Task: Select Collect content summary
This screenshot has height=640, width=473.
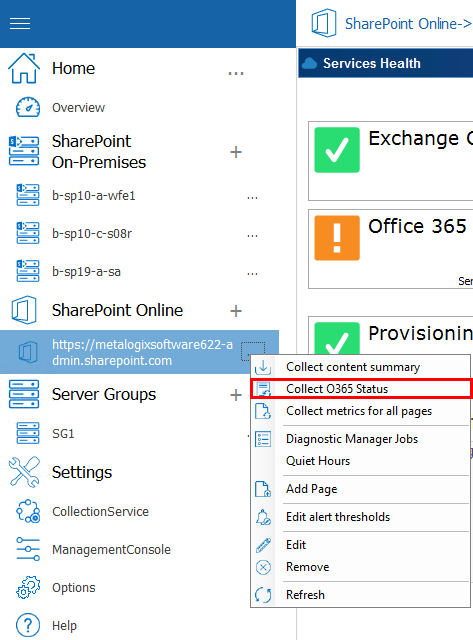Action: coord(361,367)
